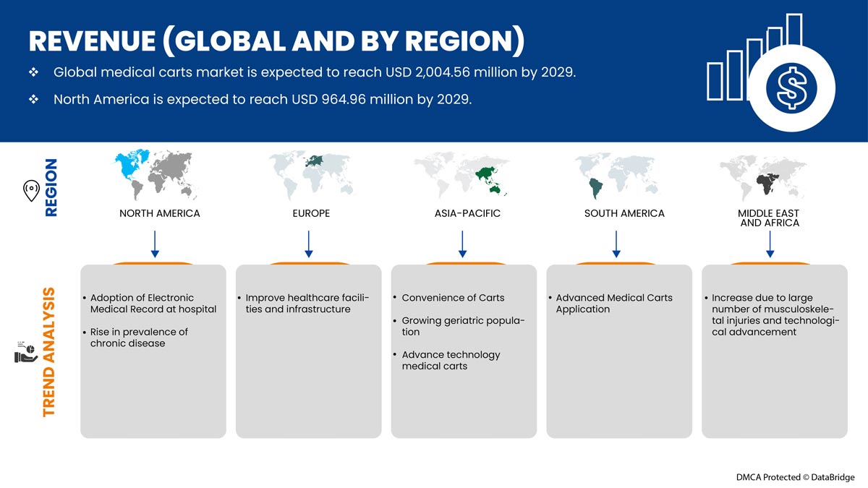
Task: Click 'Advanced Medical Carts Application' bullet
Action: (613, 304)
